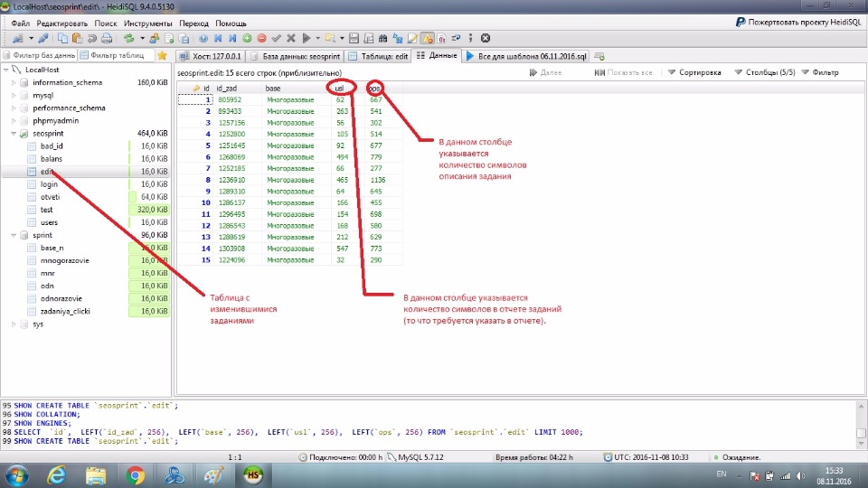This screenshot has height=488, width=868.
Task: Click the yellow star favorites icon
Action: click(x=162, y=55)
